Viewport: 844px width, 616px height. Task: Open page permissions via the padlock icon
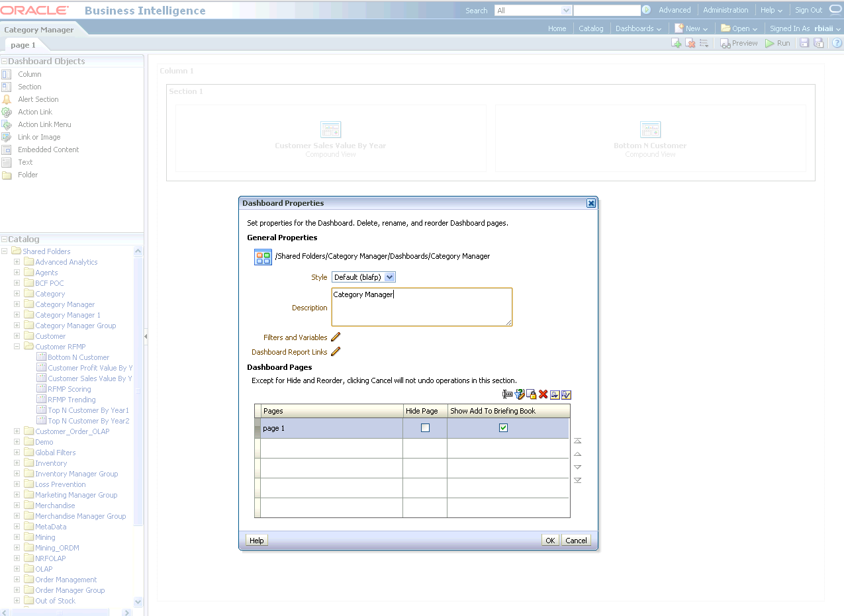coord(532,395)
